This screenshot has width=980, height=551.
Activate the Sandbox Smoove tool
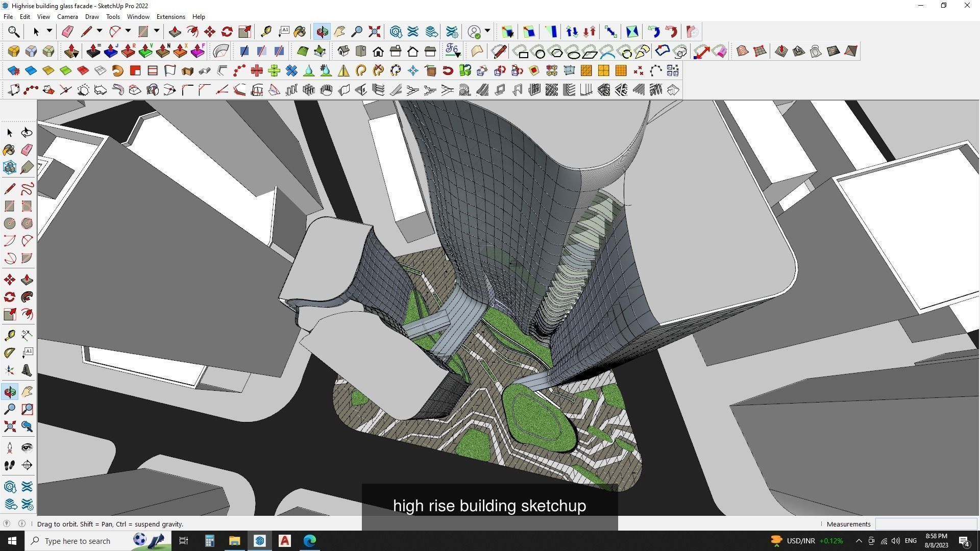pyautogui.click(x=781, y=51)
